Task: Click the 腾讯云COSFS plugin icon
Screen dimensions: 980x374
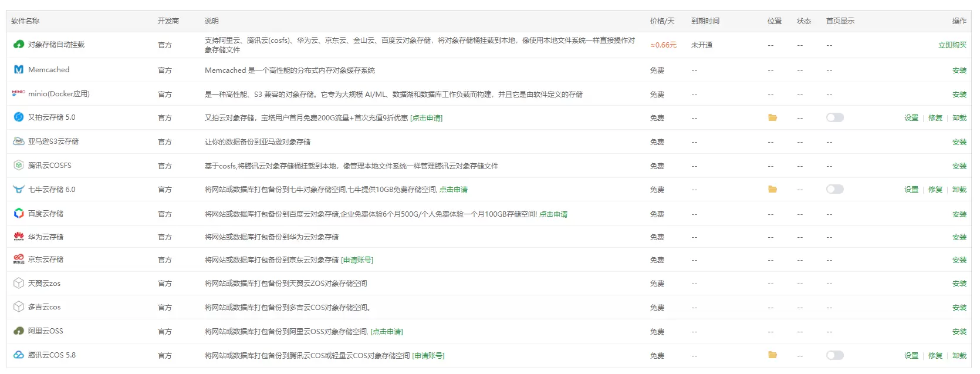Action: (x=19, y=165)
